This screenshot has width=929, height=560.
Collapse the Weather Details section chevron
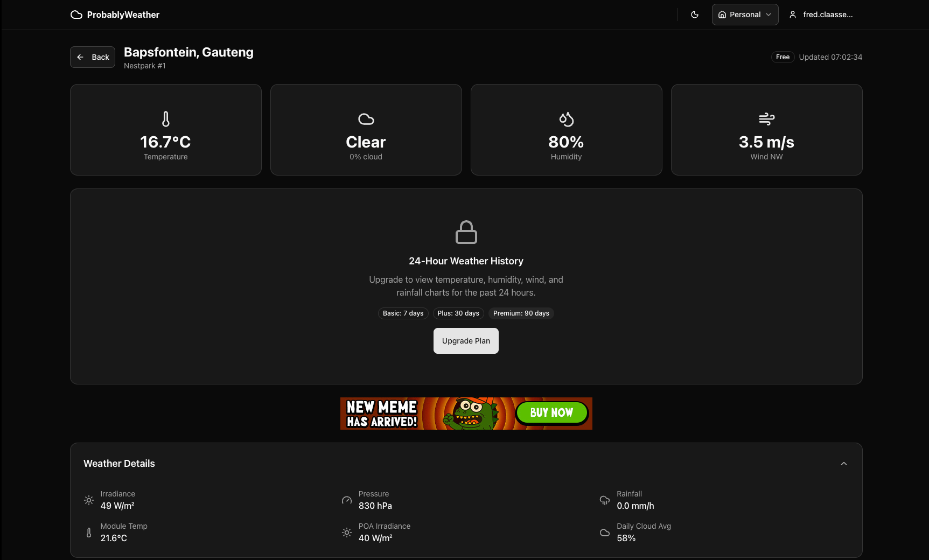click(x=844, y=464)
